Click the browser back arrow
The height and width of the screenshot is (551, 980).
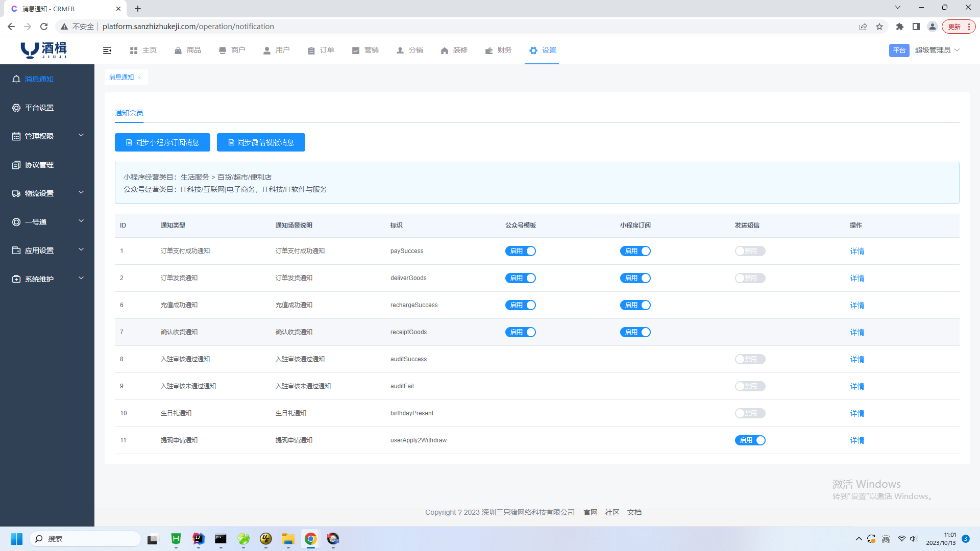11,27
